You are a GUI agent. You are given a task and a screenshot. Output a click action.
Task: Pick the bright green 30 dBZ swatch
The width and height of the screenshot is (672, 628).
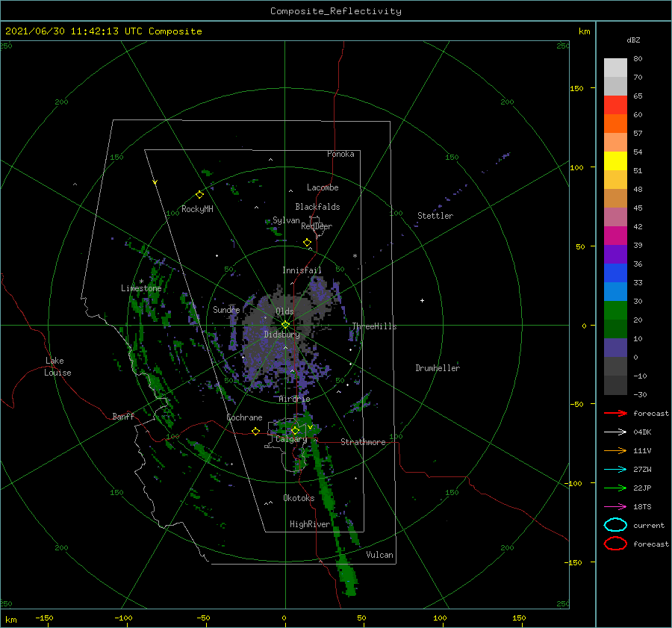click(x=615, y=310)
